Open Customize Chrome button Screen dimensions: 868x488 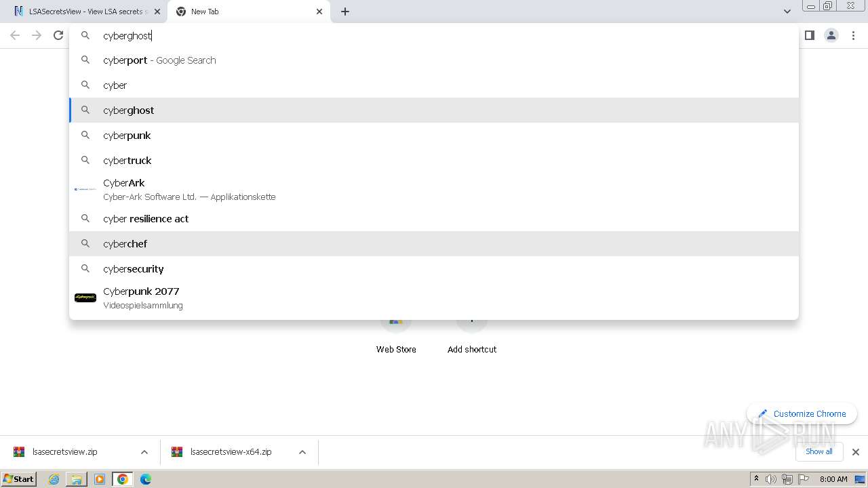coord(802,413)
